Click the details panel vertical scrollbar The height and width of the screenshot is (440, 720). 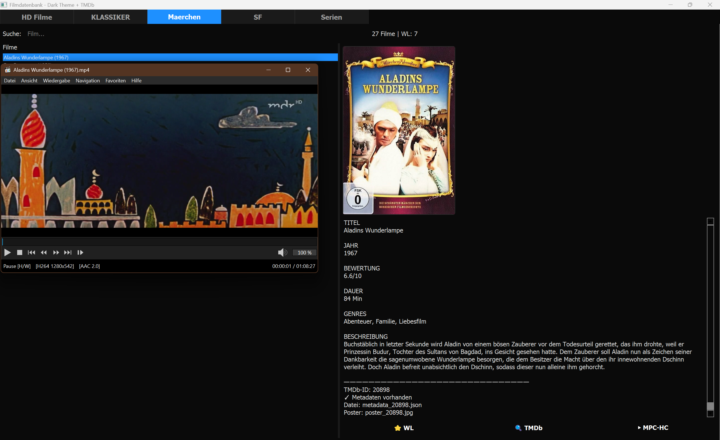pyautogui.click(x=710, y=318)
